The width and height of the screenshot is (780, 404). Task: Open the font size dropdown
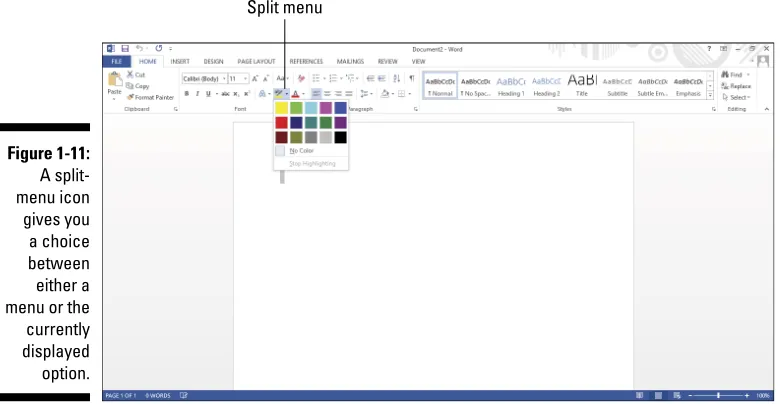tap(238, 79)
